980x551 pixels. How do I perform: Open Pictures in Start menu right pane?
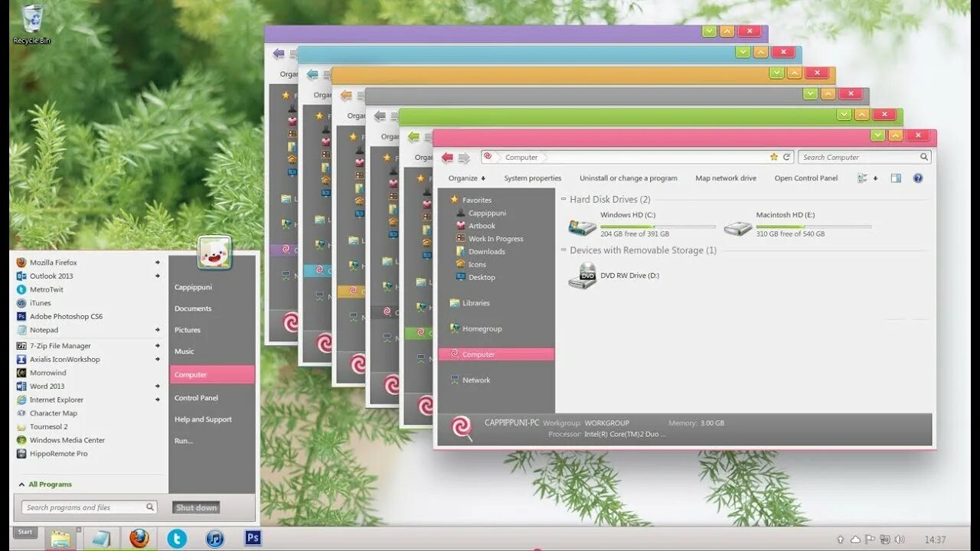point(188,330)
